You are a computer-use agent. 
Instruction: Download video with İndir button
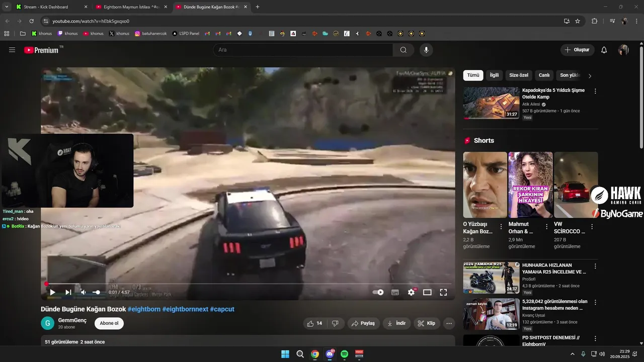(396, 323)
